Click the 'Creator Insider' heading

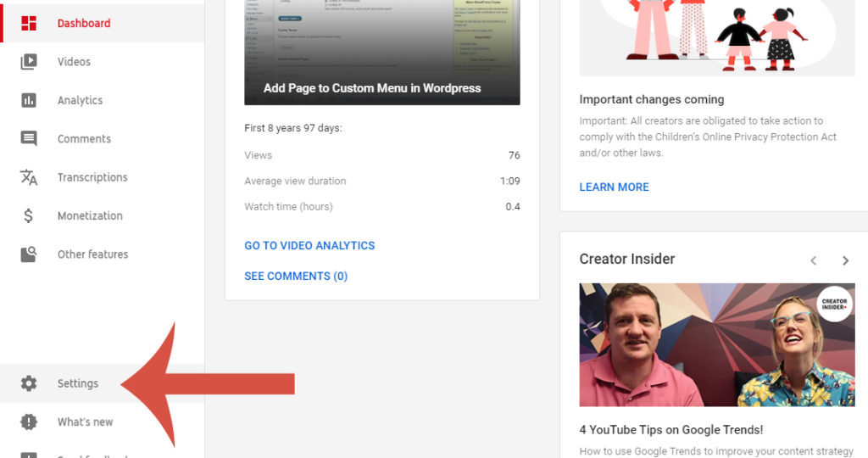[x=627, y=259]
